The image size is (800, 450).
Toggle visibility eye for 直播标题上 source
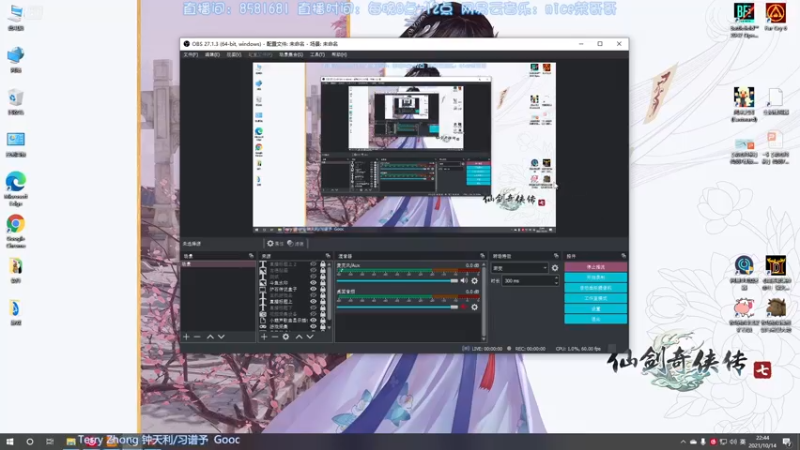[313, 302]
